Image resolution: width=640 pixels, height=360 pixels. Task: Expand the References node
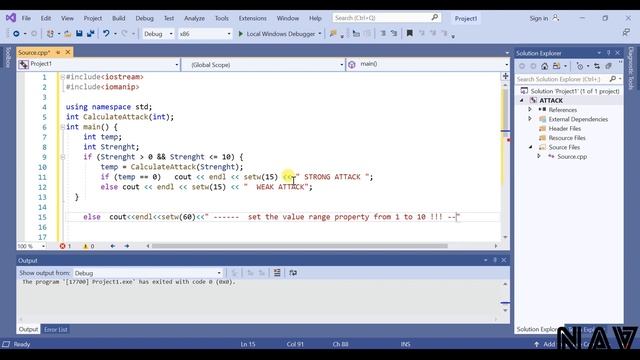[x=530, y=109]
